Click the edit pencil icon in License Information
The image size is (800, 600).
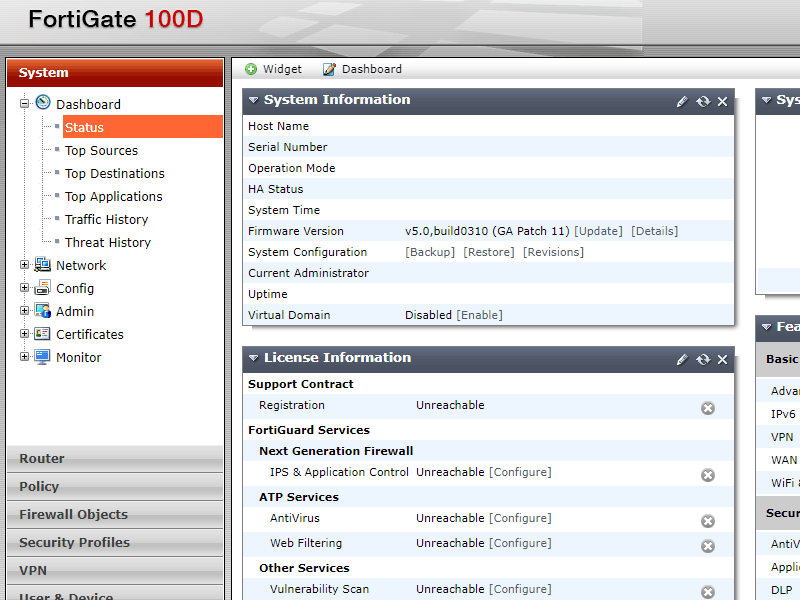(682, 359)
